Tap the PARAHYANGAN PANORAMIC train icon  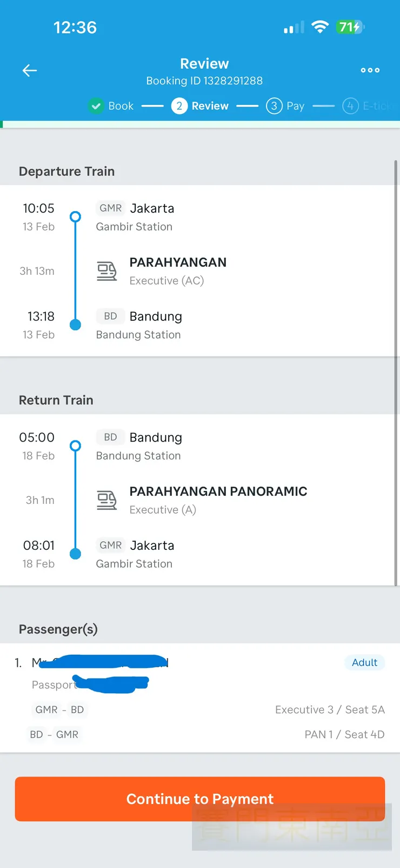pos(106,500)
